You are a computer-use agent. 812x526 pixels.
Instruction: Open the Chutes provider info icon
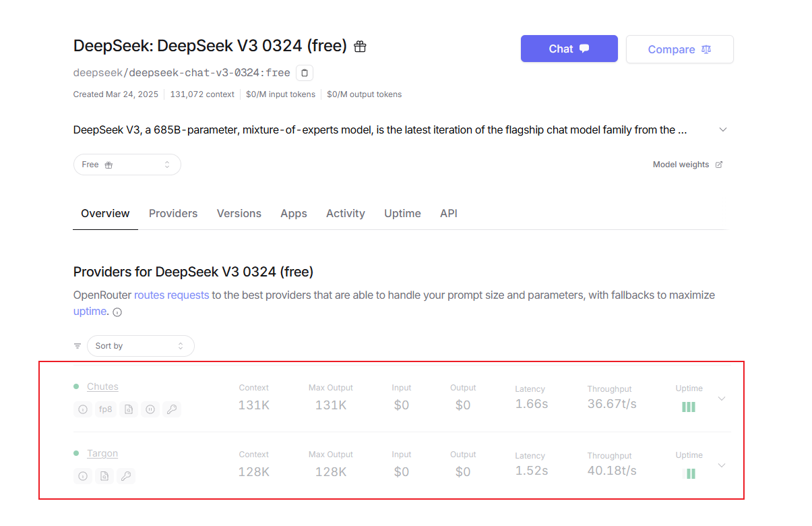[x=83, y=409]
